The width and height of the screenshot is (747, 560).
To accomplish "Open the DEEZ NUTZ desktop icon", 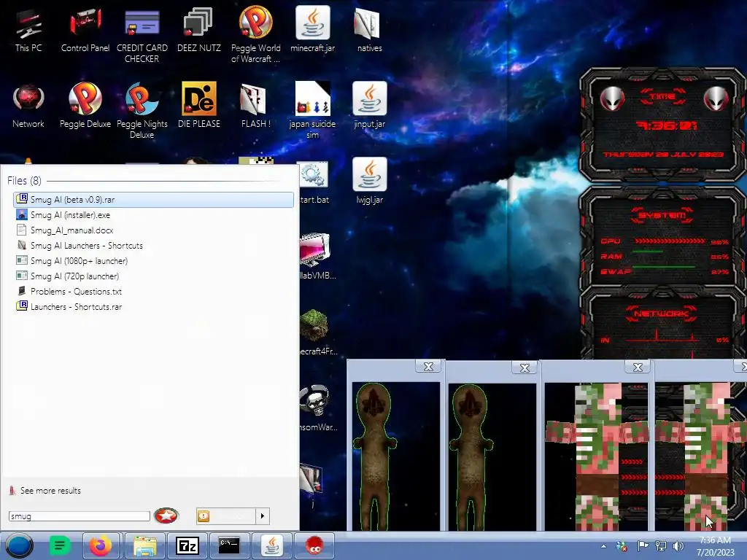I will coord(198,31).
